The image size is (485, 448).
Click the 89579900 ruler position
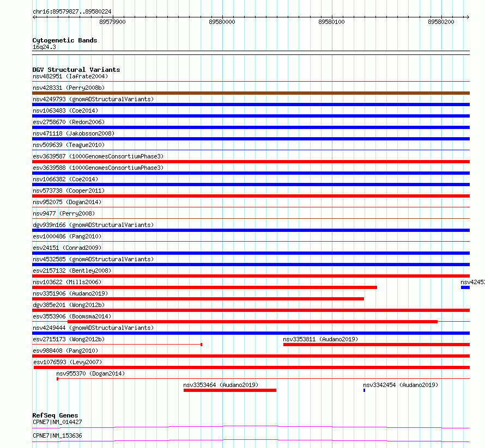point(113,22)
